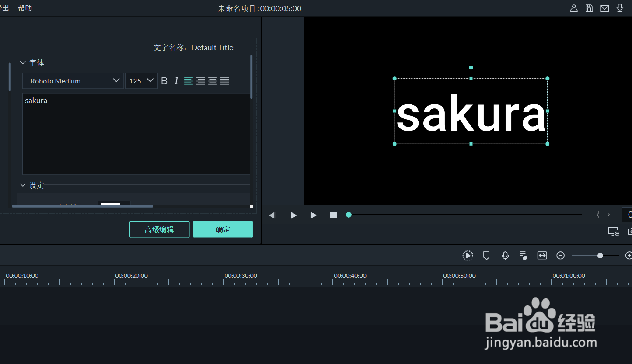The image size is (632, 364).
Task: Align text to the left
Action: (189, 81)
